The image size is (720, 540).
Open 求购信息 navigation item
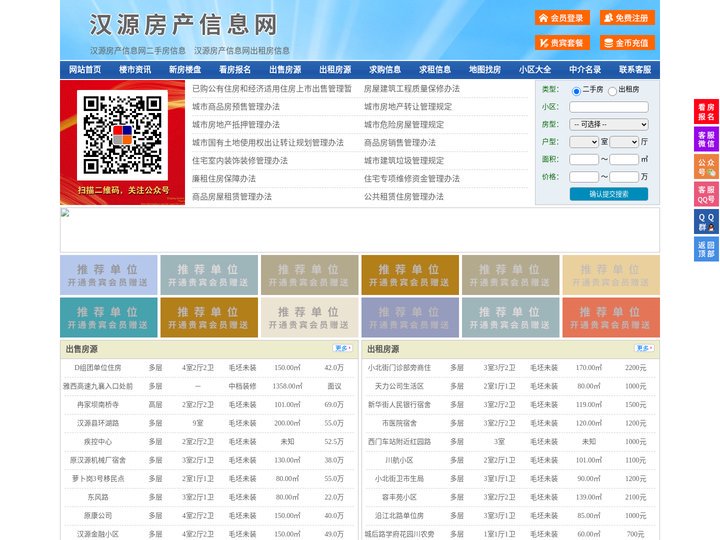coord(385,70)
